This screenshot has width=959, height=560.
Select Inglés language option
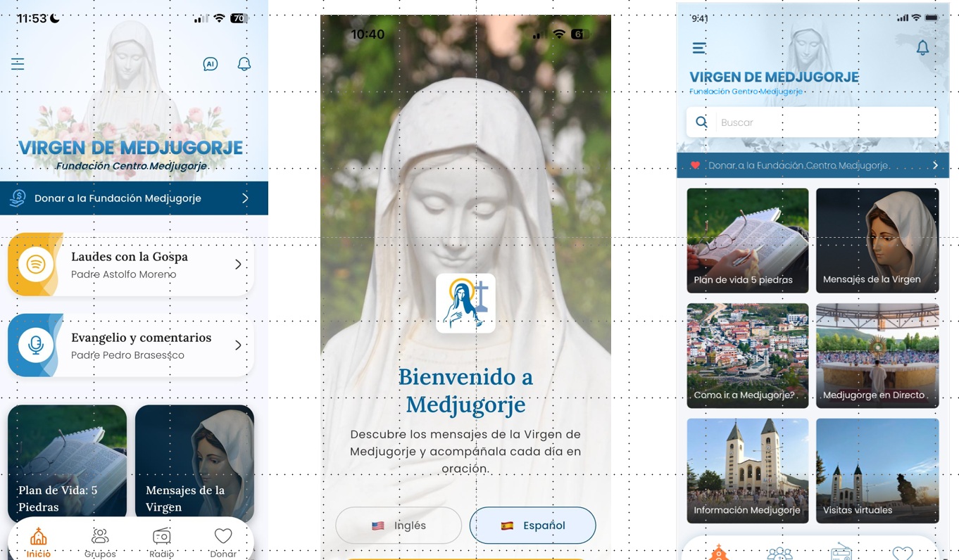(399, 526)
